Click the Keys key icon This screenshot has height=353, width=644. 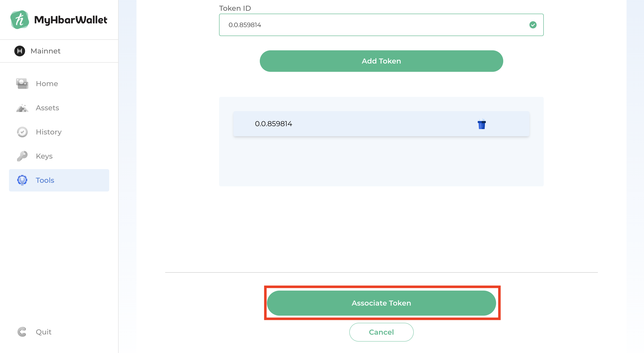[x=22, y=156]
